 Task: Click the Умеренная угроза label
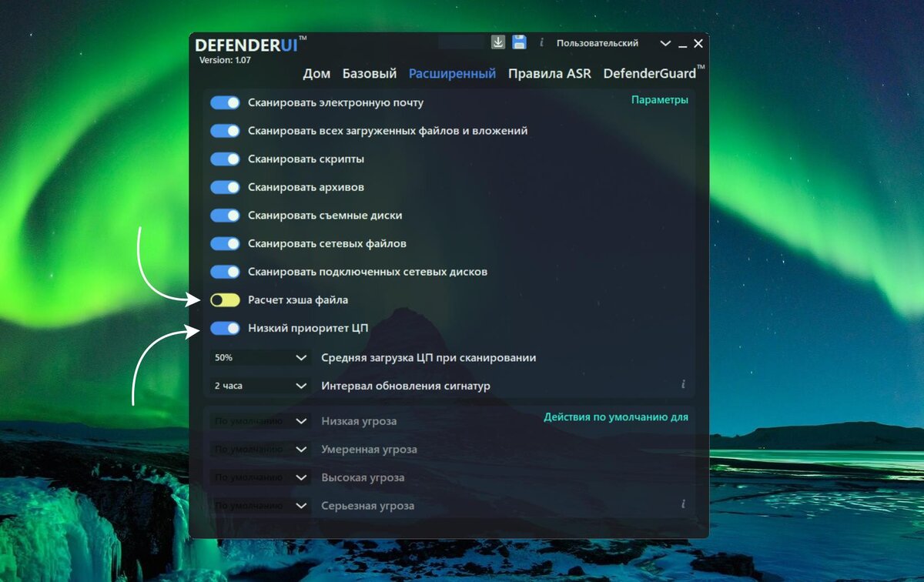pyautogui.click(x=370, y=449)
